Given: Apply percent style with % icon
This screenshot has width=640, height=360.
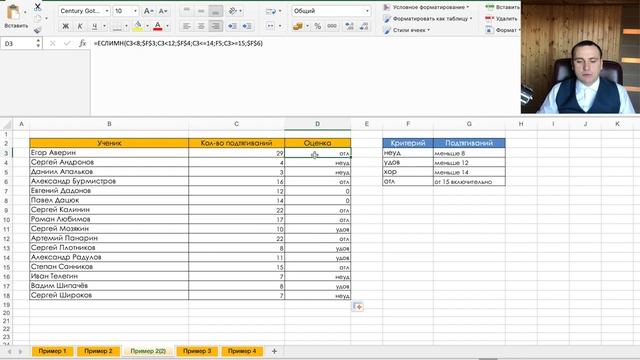Looking at the screenshot, I should [x=318, y=26].
